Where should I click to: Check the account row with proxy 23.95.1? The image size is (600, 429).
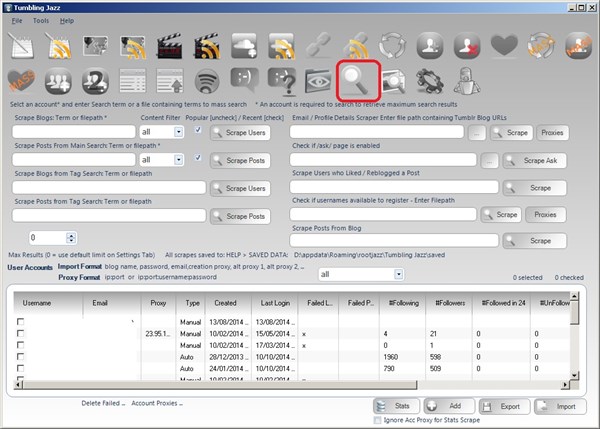[20, 333]
